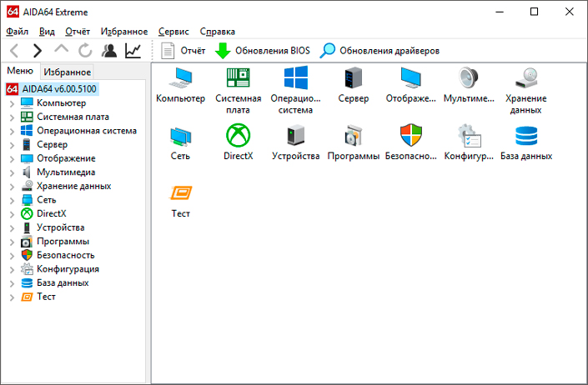
Task: Maximize the AIDA64 Extreme window
Action: [x=534, y=12]
